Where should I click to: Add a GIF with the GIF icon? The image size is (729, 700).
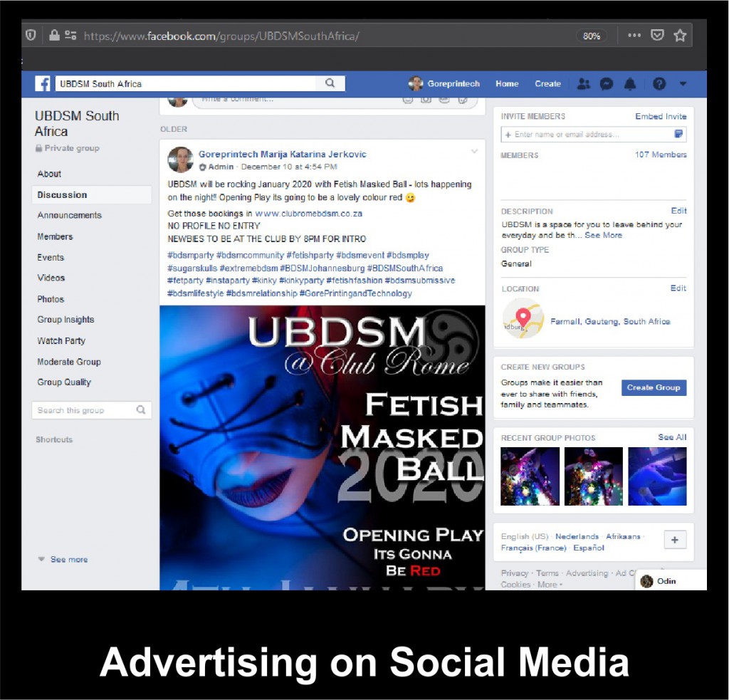click(x=443, y=100)
